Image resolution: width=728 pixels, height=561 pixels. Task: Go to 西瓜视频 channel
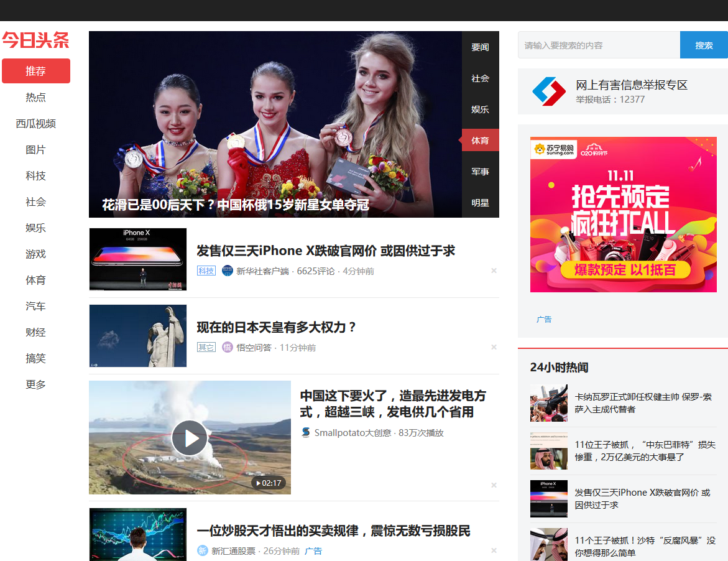36,124
